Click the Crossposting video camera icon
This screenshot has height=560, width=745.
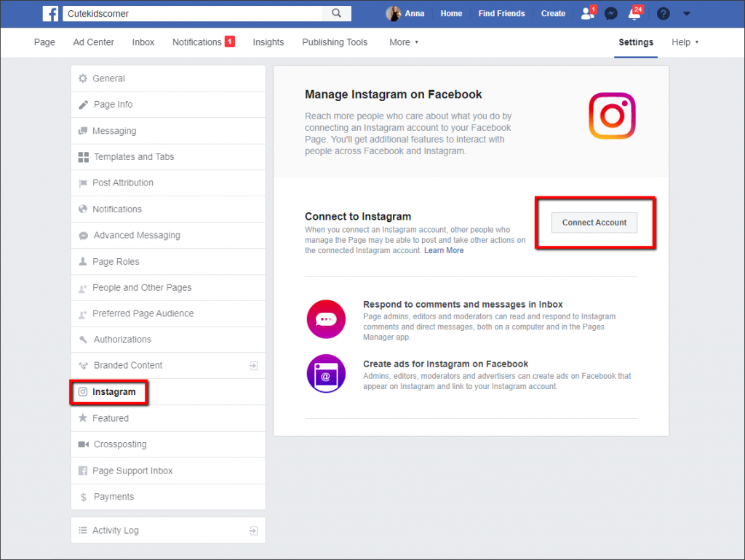(83, 444)
